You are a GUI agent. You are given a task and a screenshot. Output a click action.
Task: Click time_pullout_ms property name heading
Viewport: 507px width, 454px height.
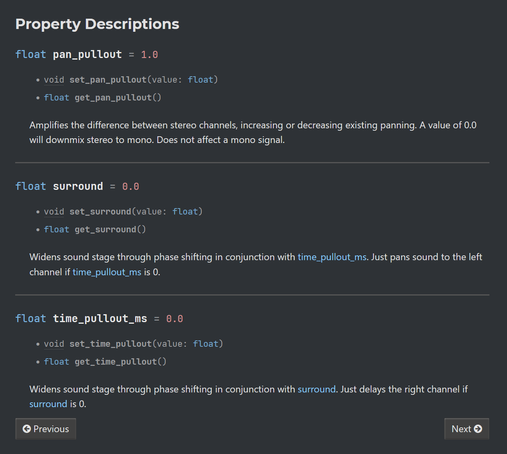pyautogui.click(x=100, y=318)
